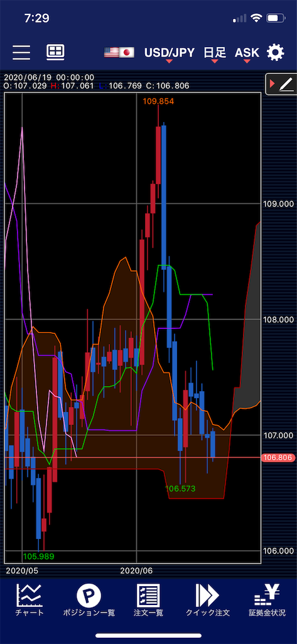Open the ポジション一覧 tab
This screenshot has width=297, height=644.
[89, 601]
